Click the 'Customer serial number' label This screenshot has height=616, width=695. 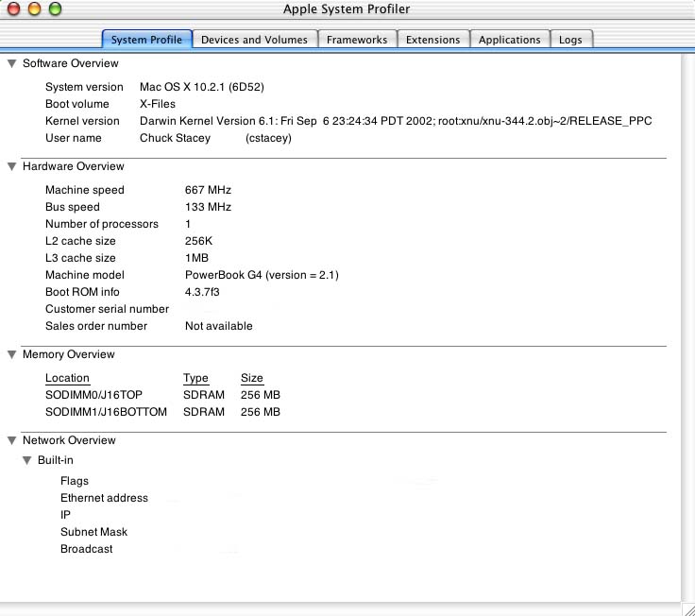click(x=108, y=309)
